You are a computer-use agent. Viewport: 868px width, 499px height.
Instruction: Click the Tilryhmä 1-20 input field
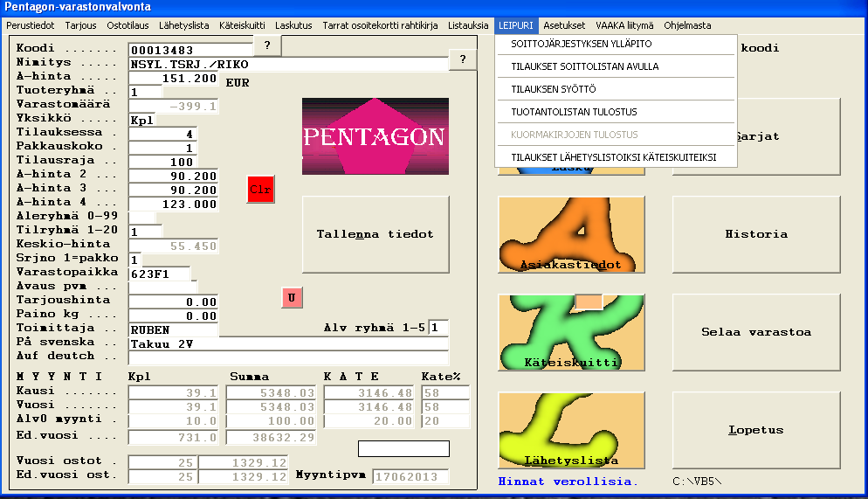click(x=146, y=232)
